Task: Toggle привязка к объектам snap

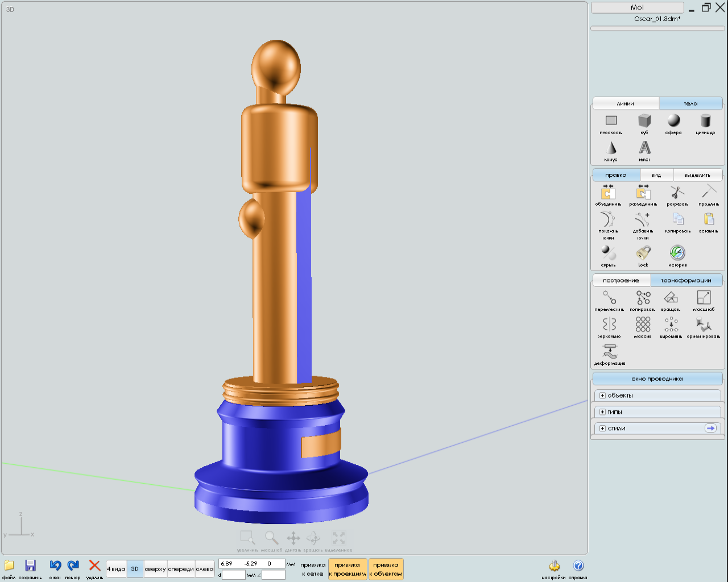Action: tap(386, 569)
